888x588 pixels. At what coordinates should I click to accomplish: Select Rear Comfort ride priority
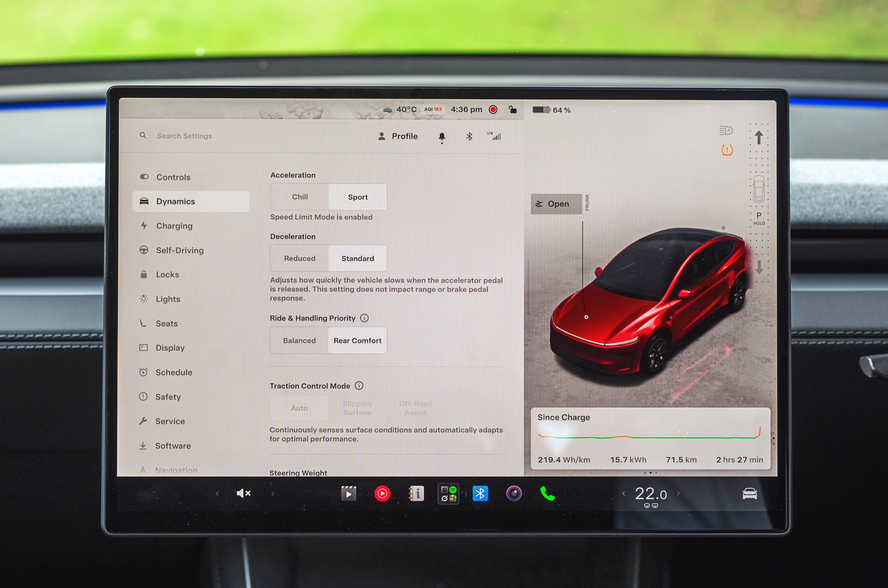[x=358, y=340]
